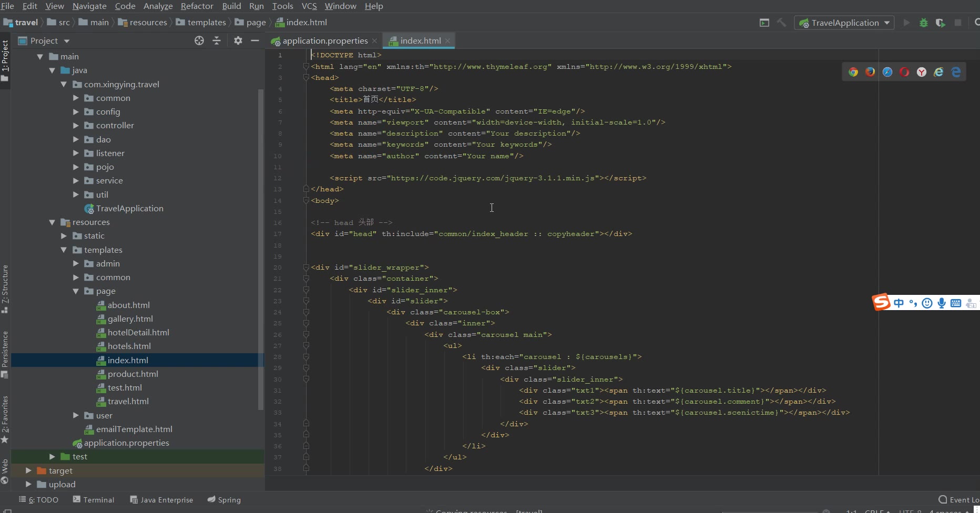Screen dimensions: 980x513
Task: Open in Yandex browser icon
Action: 922,72
